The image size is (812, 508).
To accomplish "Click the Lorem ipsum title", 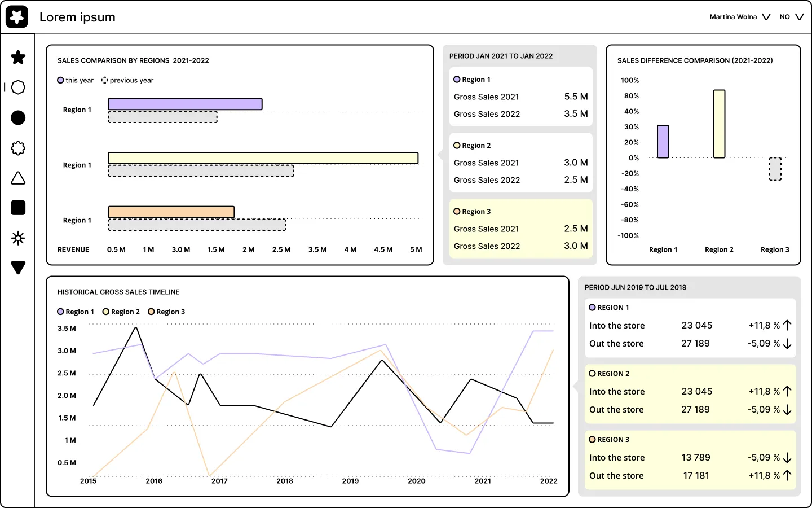I will click(x=77, y=17).
